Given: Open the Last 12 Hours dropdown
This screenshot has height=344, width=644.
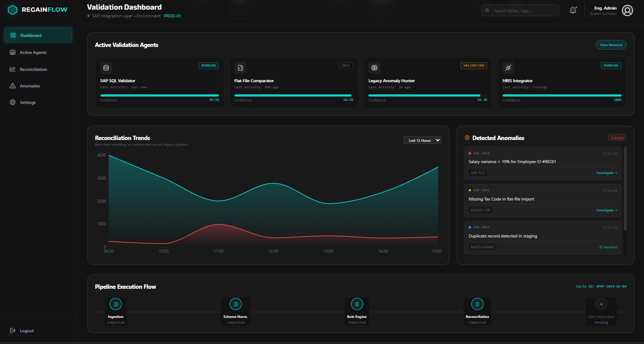Looking at the screenshot, I should coord(422,140).
